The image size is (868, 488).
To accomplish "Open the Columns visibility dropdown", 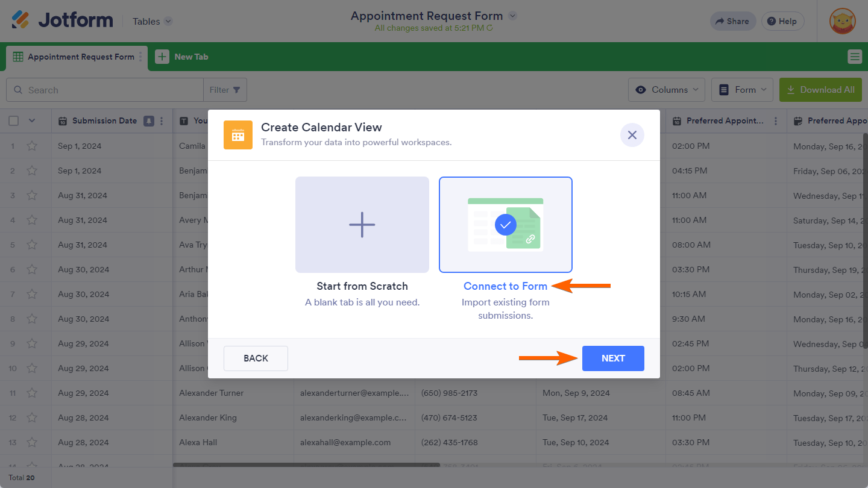I will click(667, 90).
